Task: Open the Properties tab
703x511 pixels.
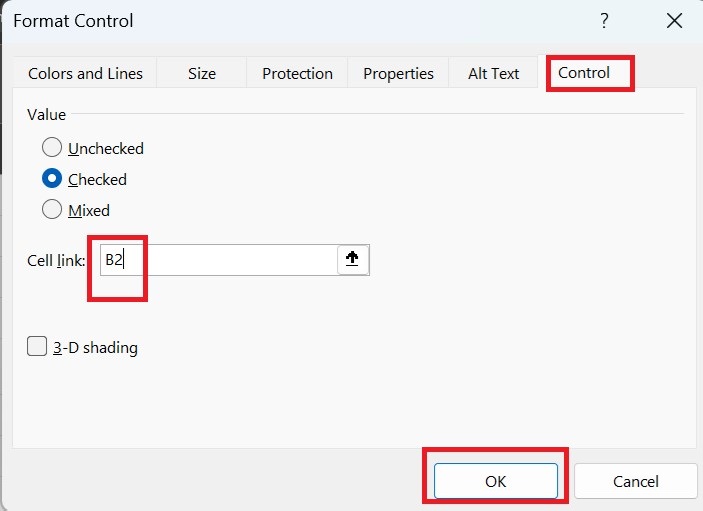Action: pos(398,73)
